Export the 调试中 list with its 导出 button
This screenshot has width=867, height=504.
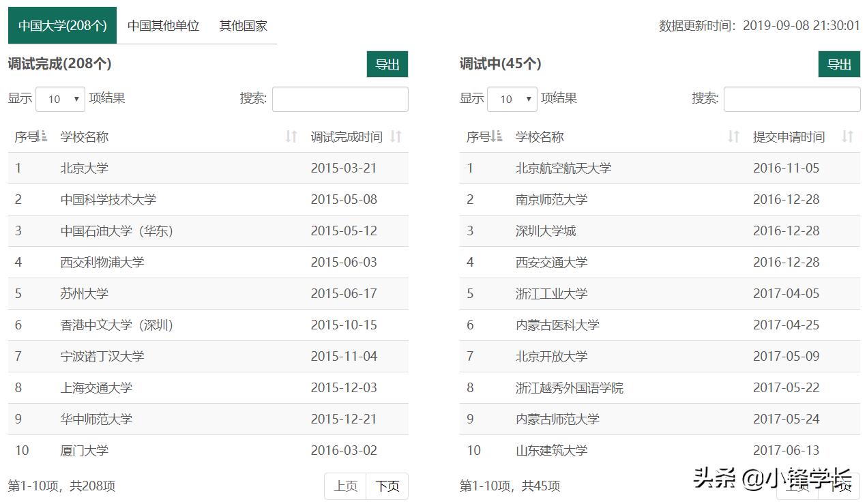(839, 63)
